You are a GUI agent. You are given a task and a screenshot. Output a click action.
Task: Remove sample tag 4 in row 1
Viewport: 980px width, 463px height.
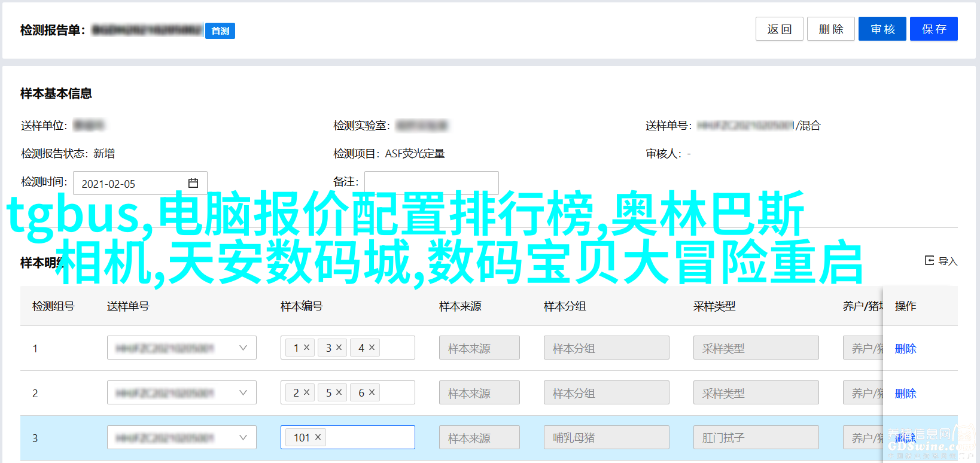click(372, 347)
